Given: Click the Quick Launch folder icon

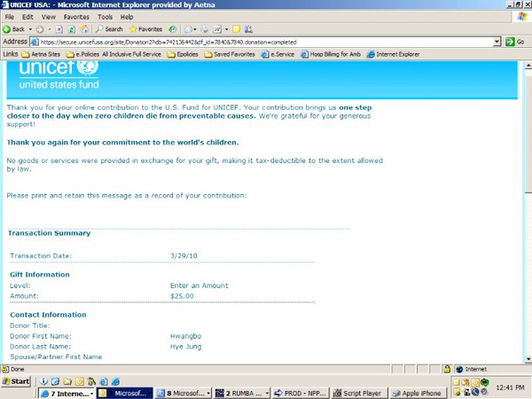Looking at the screenshot, I should tap(67, 381).
